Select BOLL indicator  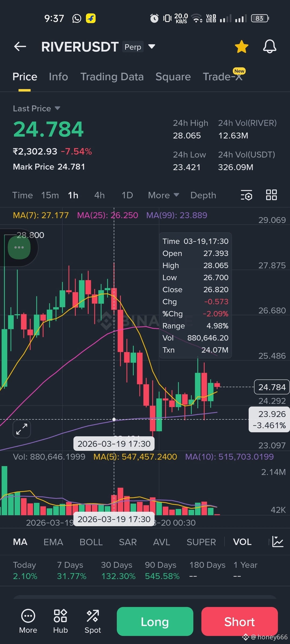(x=91, y=542)
